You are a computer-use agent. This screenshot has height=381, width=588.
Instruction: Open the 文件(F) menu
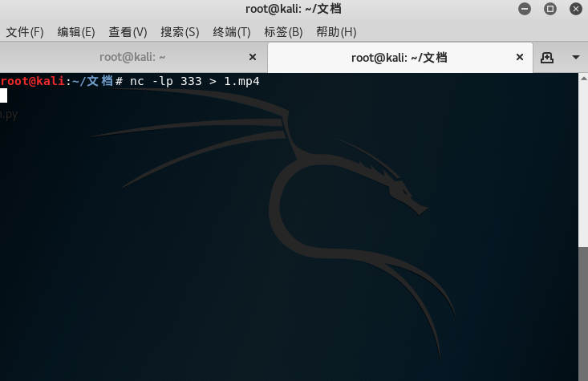click(x=25, y=32)
